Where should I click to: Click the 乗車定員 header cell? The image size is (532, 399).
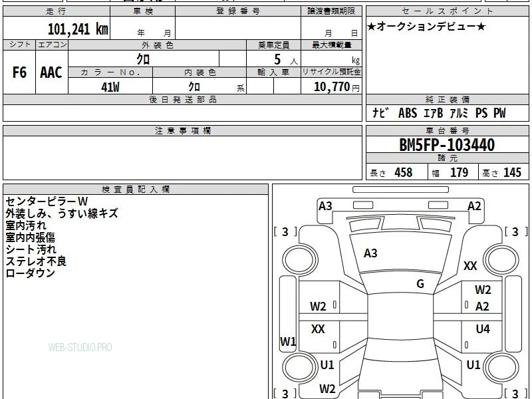click(x=273, y=45)
